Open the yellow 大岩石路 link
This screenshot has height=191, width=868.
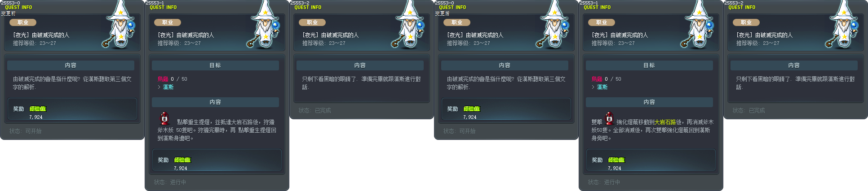coord(665,122)
